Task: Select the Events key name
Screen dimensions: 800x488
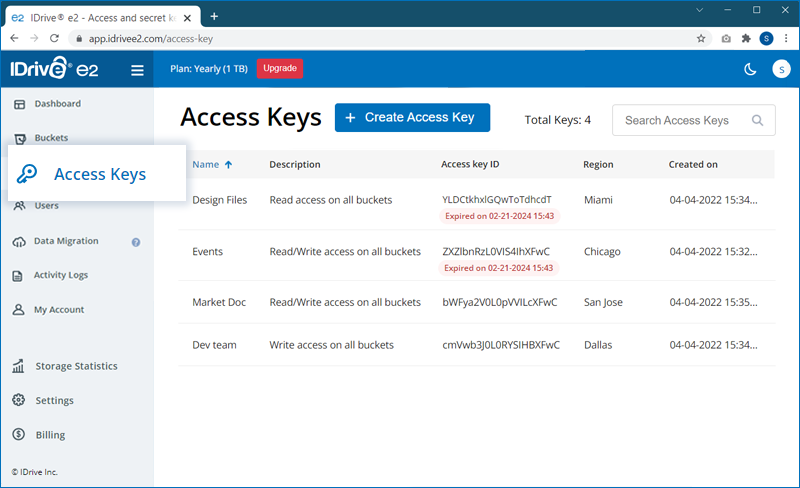Action: click(x=207, y=252)
